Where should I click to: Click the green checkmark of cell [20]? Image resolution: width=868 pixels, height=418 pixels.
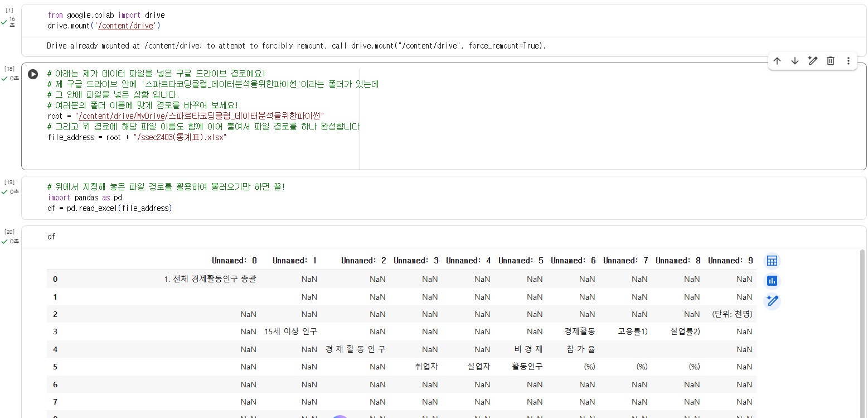[4, 241]
